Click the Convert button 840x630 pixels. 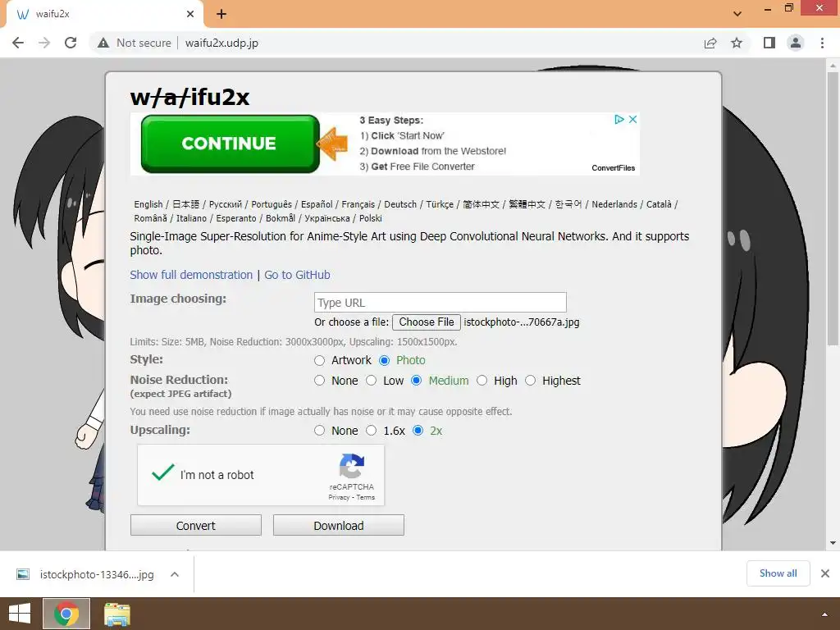coord(195,526)
